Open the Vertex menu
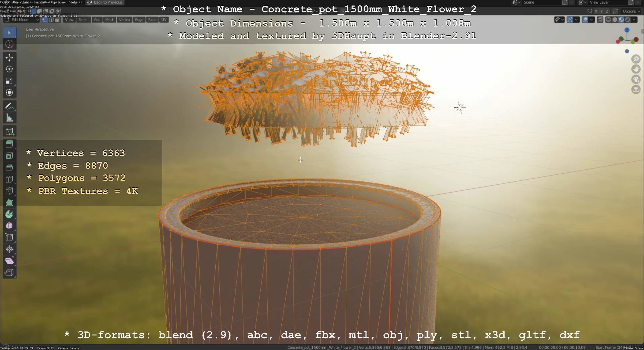Viewport: 644px width, 350px height. pos(124,20)
